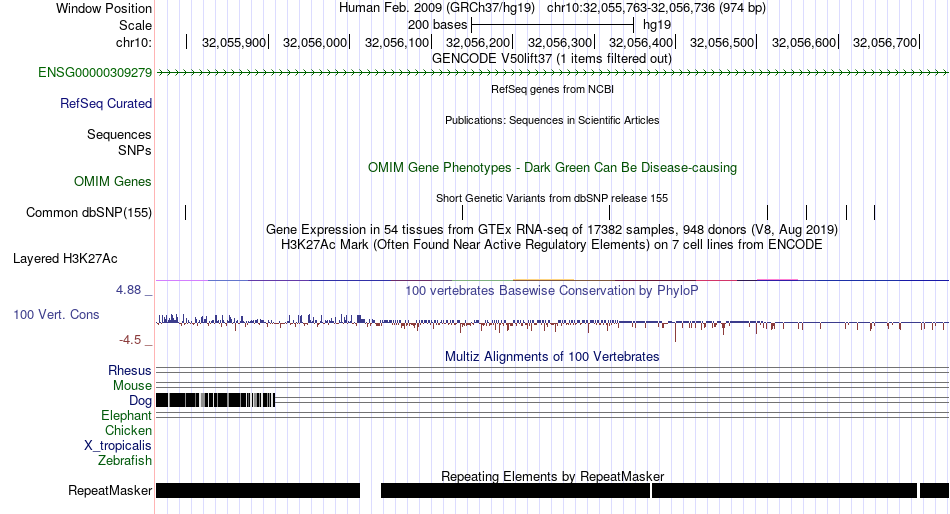Click the -4.5 PhyloP lower scale value

pos(130,340)
